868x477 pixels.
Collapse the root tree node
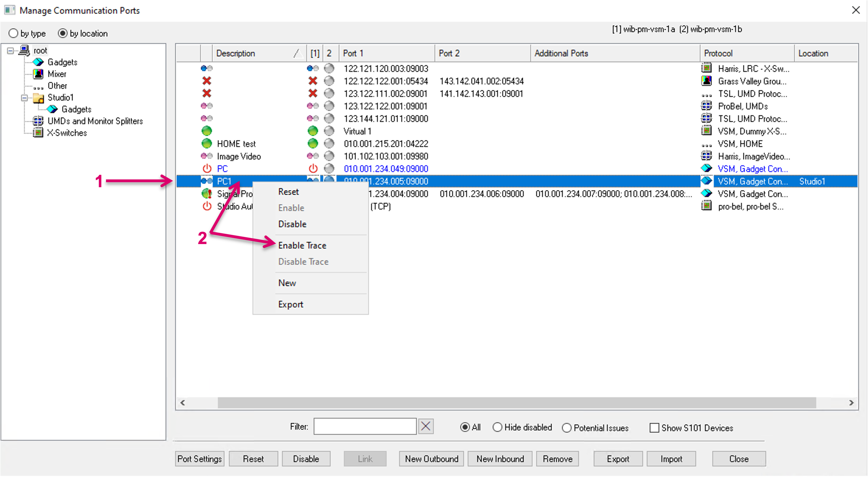(x=11, y=51)
